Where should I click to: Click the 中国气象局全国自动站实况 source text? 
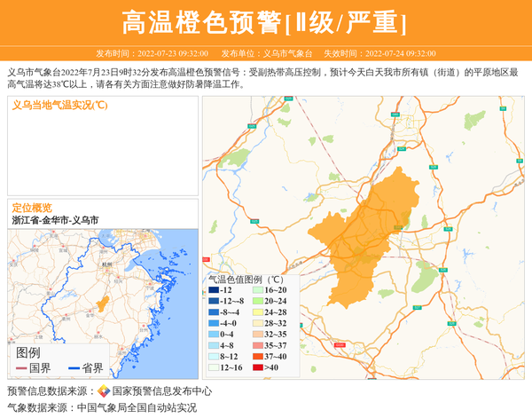pos(137,408)
